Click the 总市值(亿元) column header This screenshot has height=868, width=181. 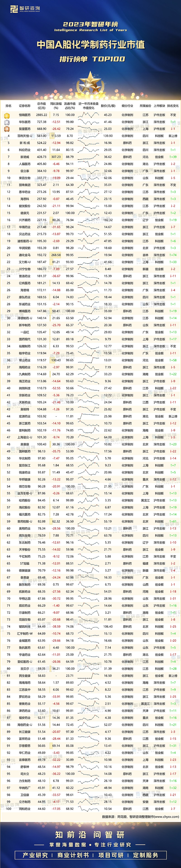tap(42, 106)
